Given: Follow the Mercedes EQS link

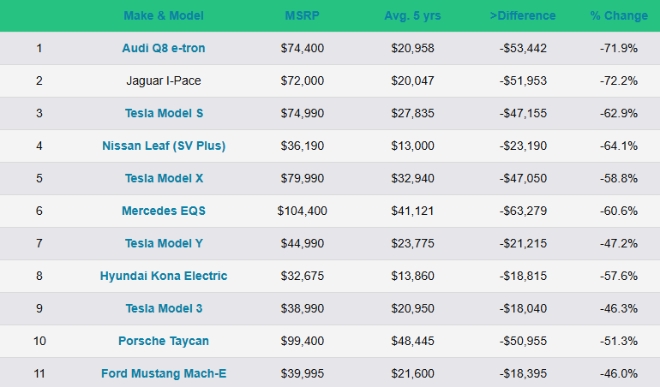Looking at the screenshot, I should pyautogui.click(x=163, y=211).
